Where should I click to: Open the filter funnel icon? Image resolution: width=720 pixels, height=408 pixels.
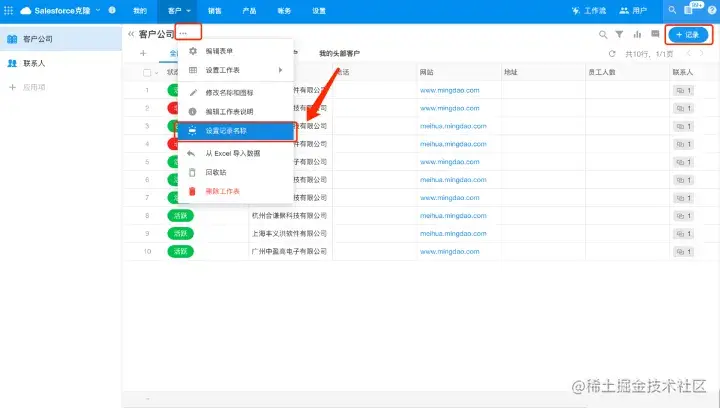click(619, 34)
